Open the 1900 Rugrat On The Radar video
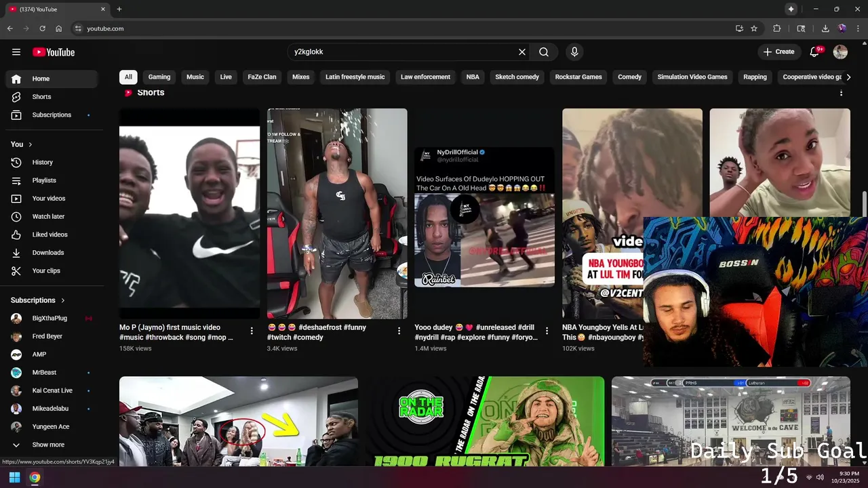This screenshot has width=868, height=488. coord(485,421)
